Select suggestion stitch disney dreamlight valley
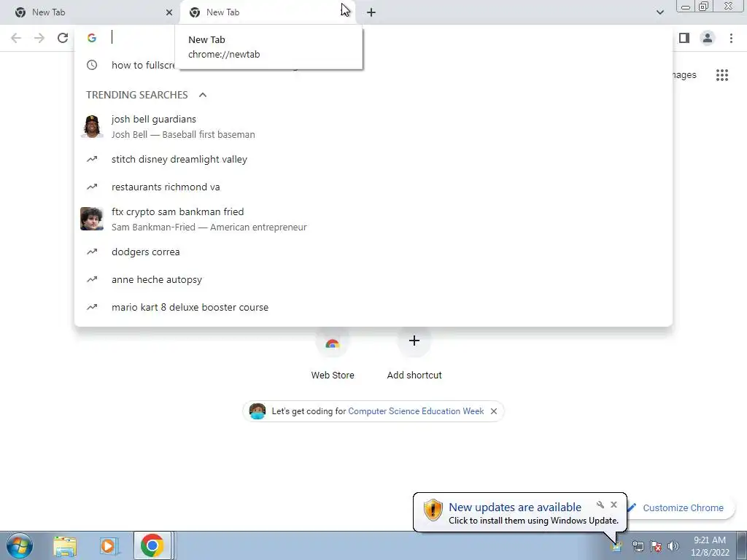747x560 pixels. click(373, 160)
